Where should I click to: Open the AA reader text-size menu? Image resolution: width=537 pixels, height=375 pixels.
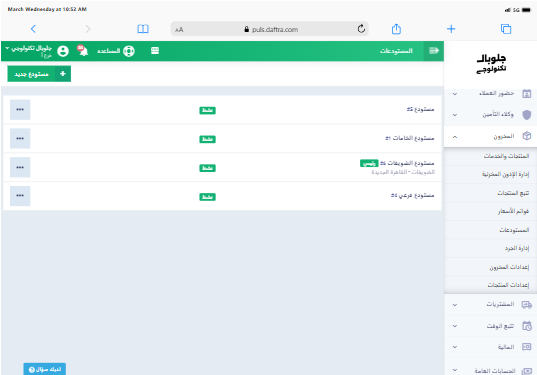179,30
